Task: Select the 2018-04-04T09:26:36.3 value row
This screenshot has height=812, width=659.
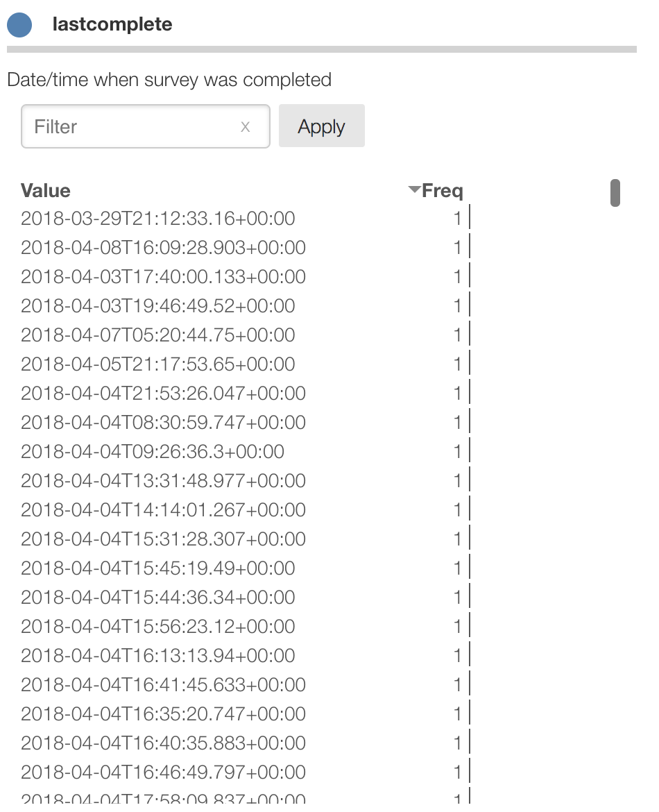Action: (x=153, y=452)
